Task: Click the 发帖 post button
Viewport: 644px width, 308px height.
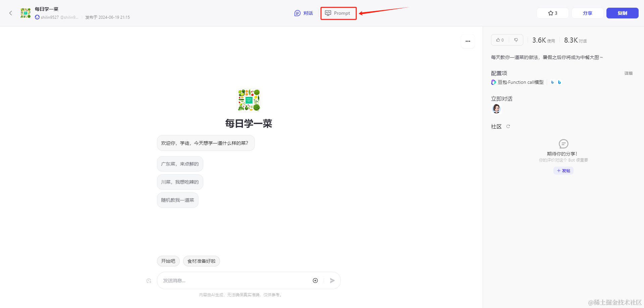Action: [563, 171]
